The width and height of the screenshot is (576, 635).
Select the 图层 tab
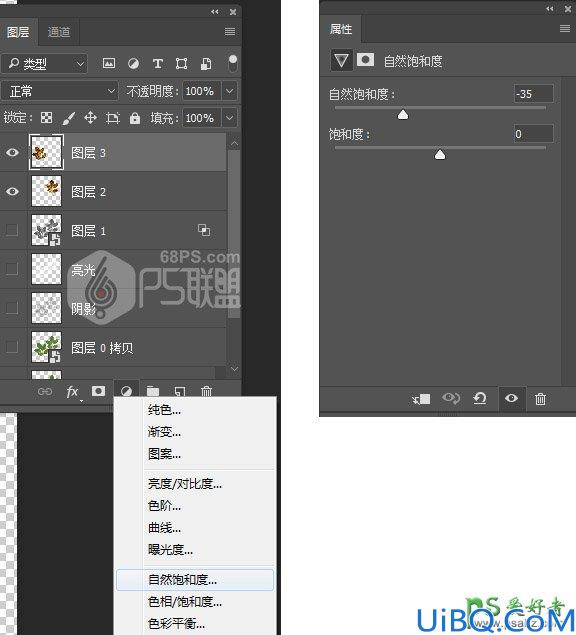(18, 32)
